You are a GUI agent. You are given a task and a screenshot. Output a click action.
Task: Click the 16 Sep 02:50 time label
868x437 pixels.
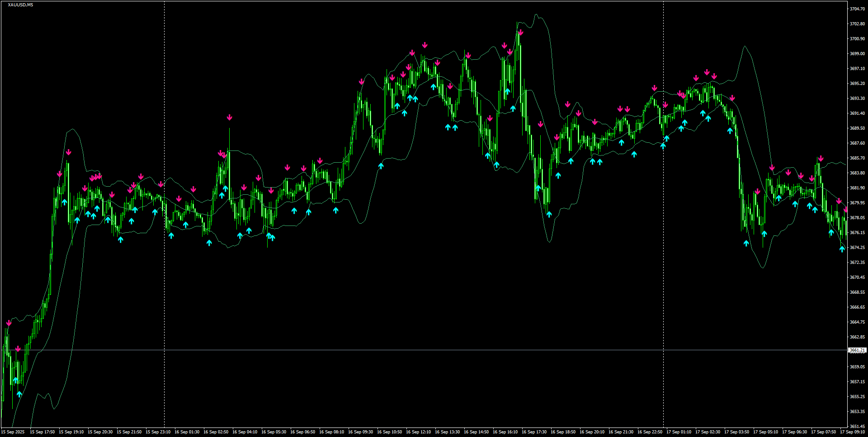click(x=216, y=432)
